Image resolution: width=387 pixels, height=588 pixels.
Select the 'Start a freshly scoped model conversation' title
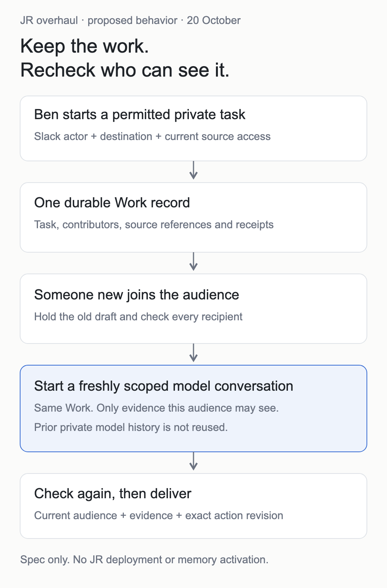164,386
